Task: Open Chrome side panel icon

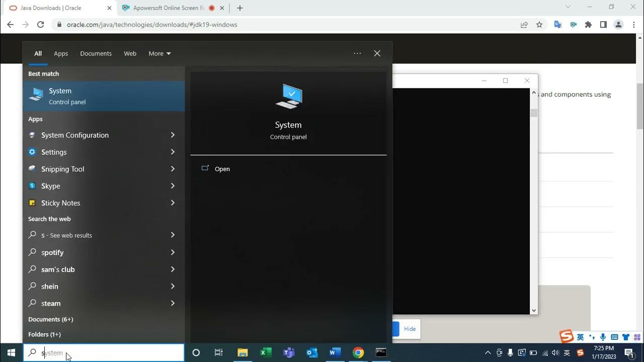Action: point(603,25)
